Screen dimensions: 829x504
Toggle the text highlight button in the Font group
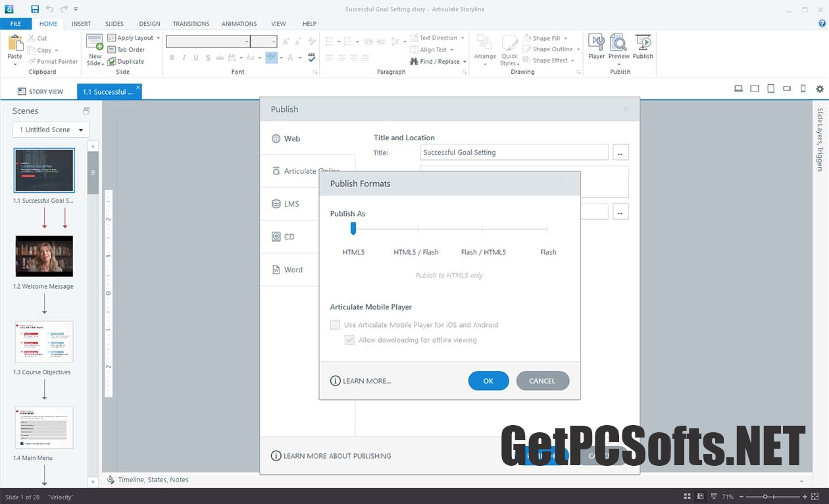272,57
